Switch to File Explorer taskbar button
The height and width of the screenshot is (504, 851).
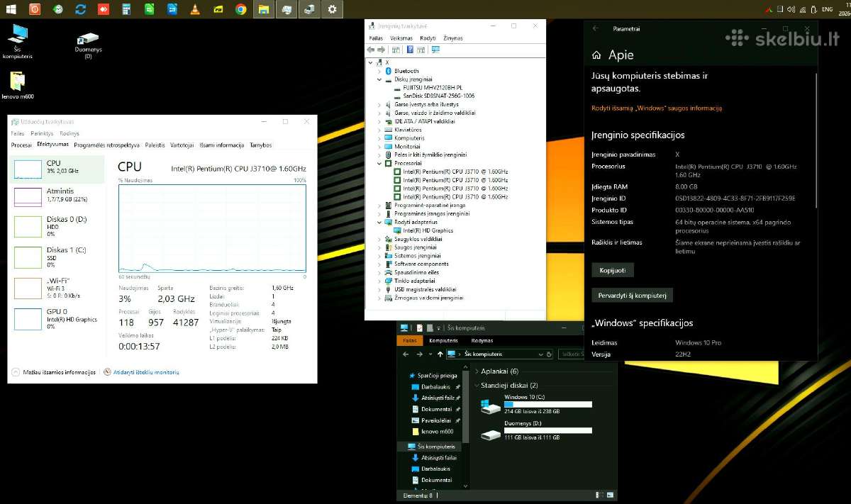point(264,9)
